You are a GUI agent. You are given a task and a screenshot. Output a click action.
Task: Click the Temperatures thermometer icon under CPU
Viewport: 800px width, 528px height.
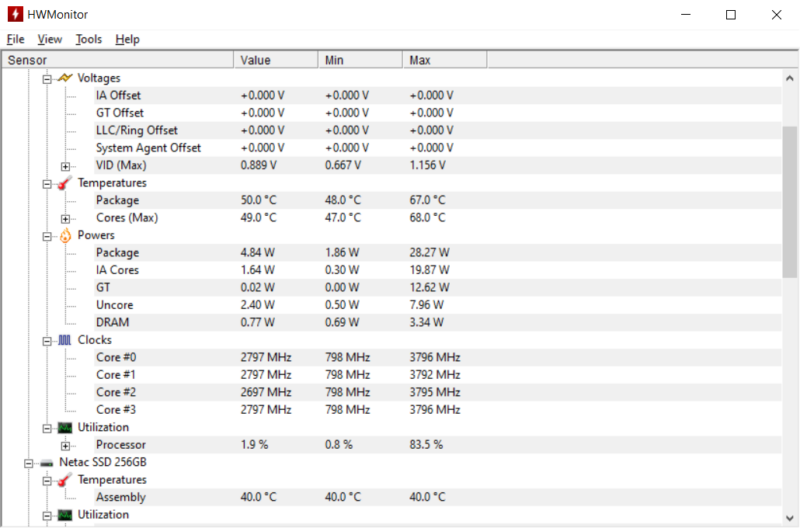(64, 183)
